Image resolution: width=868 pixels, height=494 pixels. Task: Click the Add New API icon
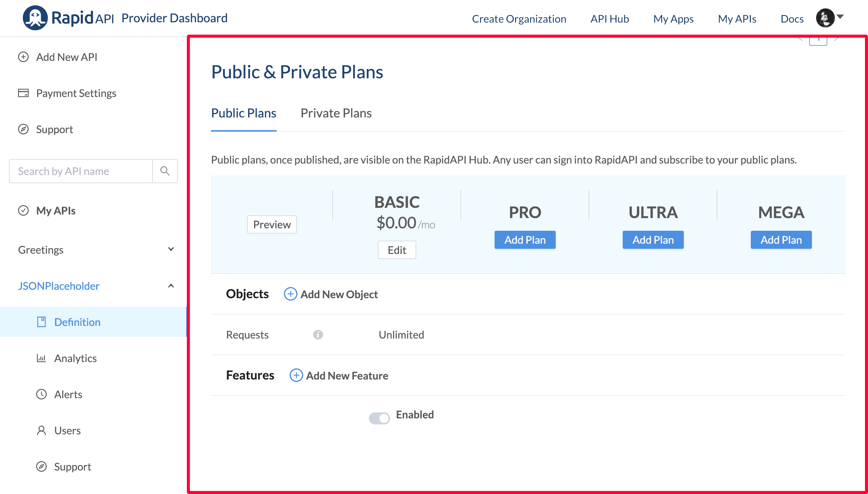point(23,57)
